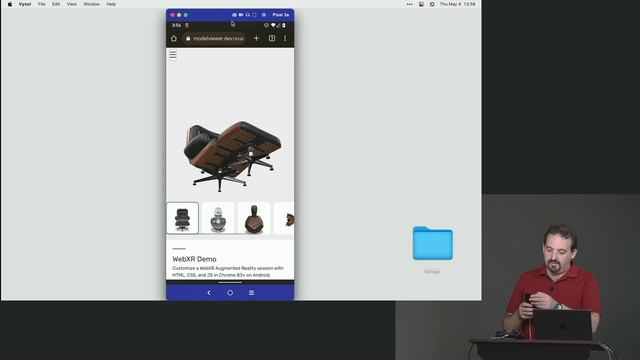The height and width of the screenshot is (360, 640).
Task: Tap the modelviewer.dev address bar
Action: click(x=215, y=38)
